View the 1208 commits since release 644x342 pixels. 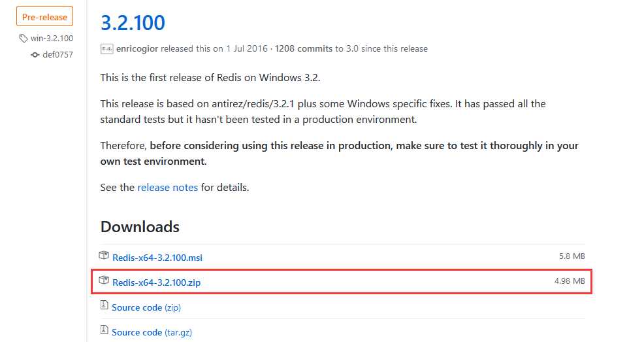304,48
